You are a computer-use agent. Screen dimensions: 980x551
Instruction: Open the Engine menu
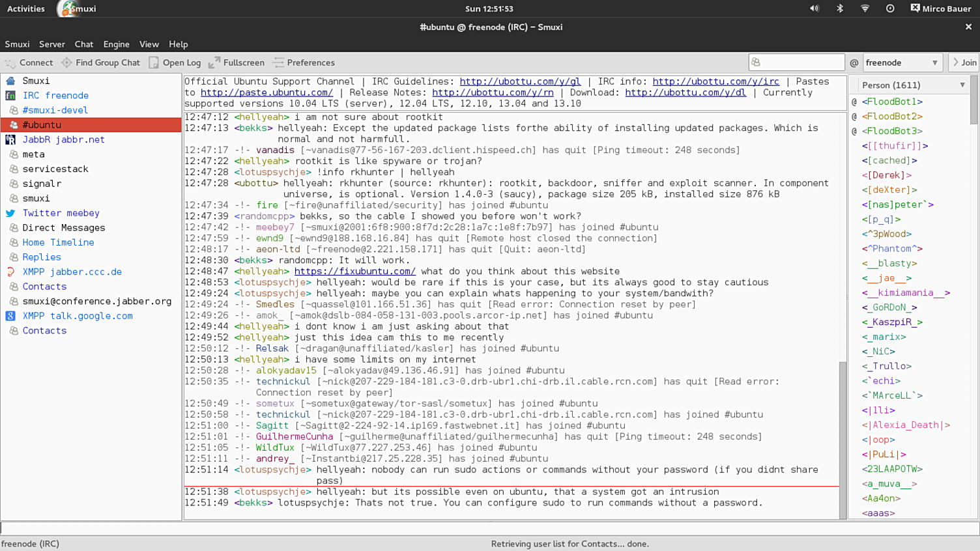click(x=116, y=44)
